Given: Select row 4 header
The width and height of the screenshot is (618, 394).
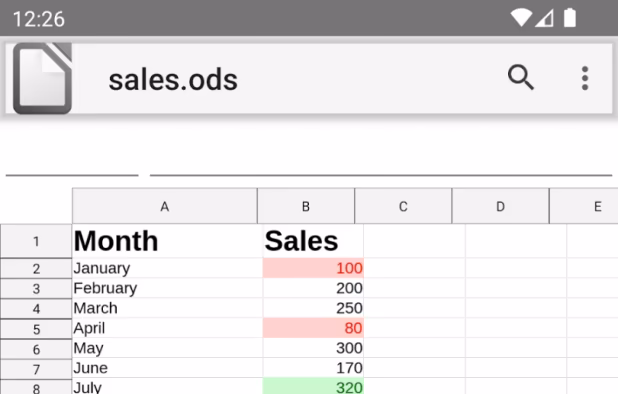Looking at the screenshot, I should (36, 309).
